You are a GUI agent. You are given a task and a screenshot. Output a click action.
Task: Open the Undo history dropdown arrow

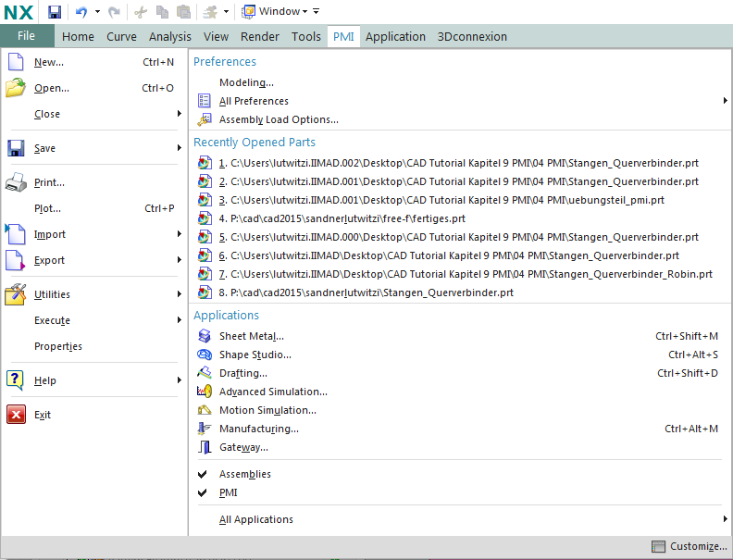(x=97, y=12)
